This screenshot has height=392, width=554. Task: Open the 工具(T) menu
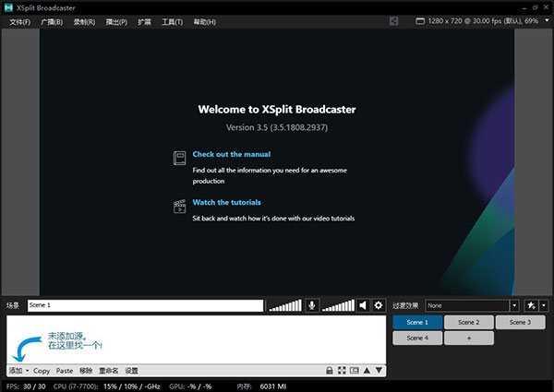(172, 21)
